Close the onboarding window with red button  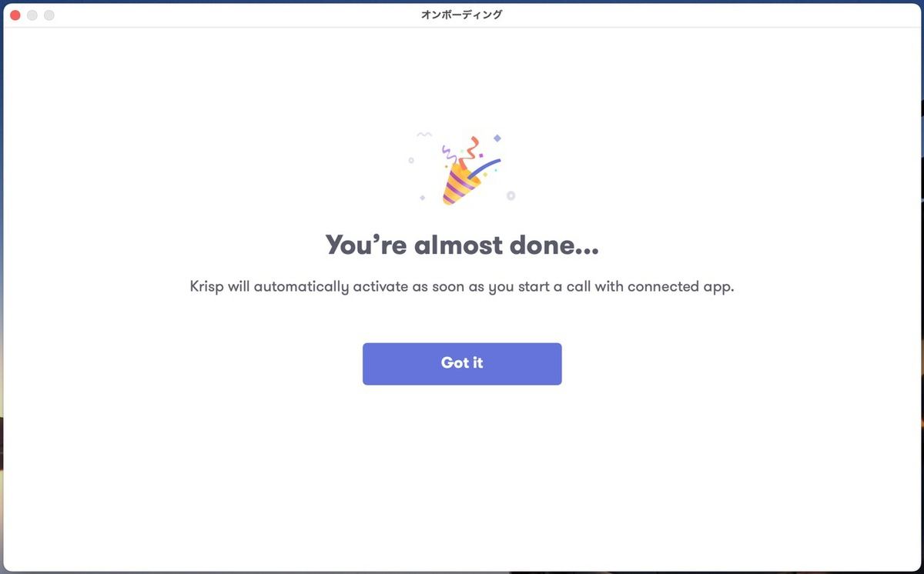pyautogui.click(x=15, y=15)
